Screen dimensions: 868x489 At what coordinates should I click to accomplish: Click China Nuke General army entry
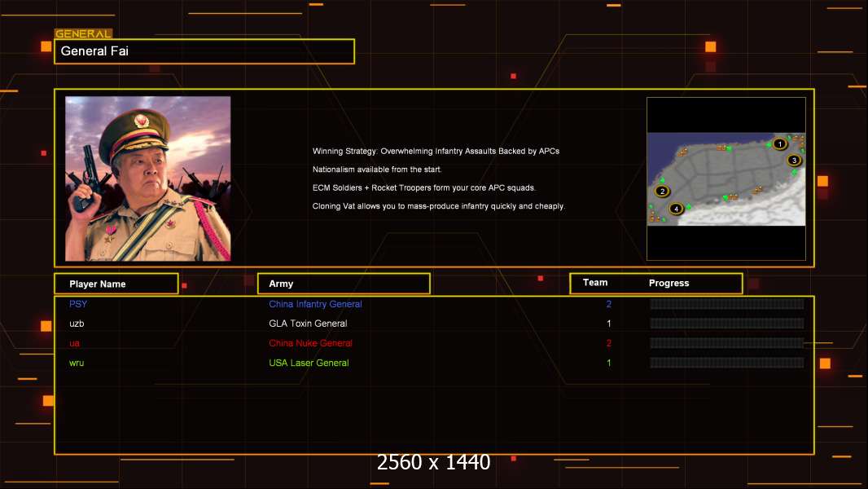click(x=310, y=343)
